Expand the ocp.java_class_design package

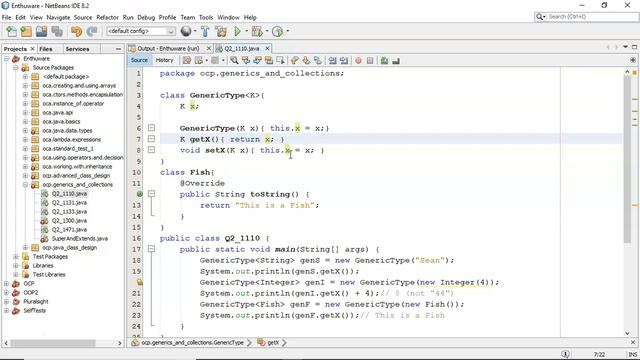point(25,247)
